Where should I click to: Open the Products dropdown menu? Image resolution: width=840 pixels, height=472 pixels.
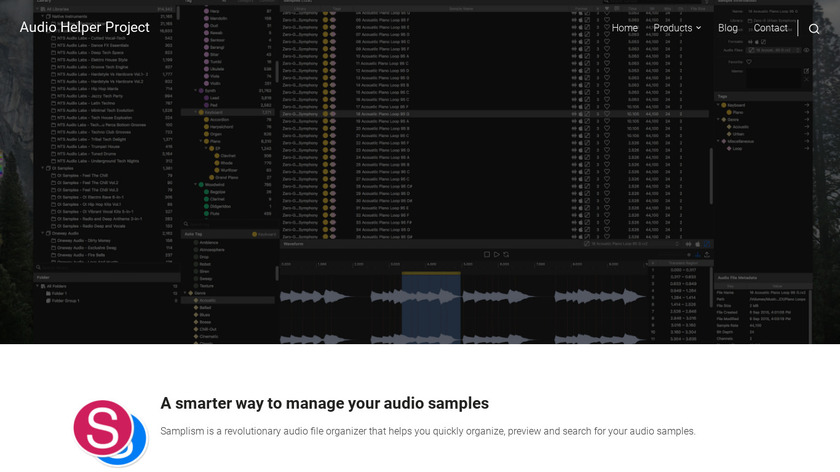pyautogui.click(x=677, y=28)
